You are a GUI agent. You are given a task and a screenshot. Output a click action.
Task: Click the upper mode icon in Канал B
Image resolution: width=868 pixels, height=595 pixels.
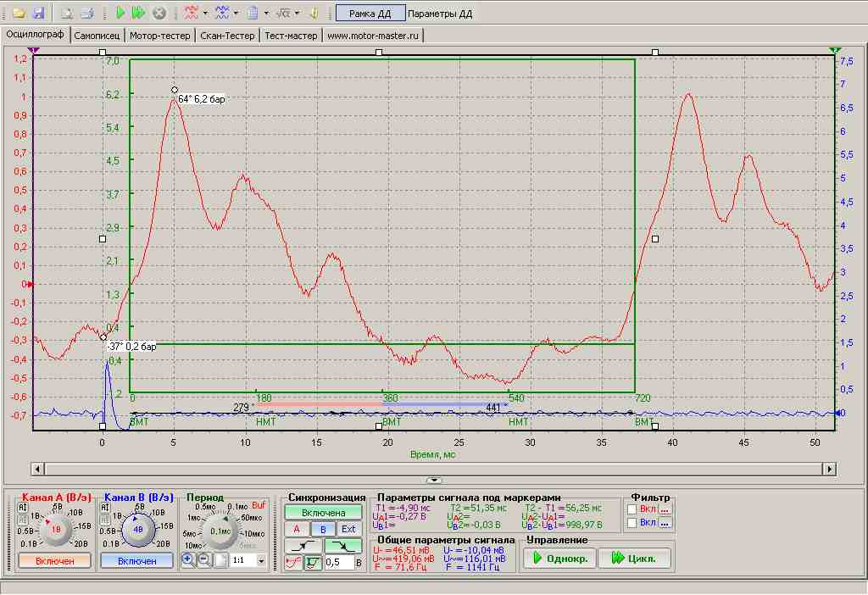(105, 508)
